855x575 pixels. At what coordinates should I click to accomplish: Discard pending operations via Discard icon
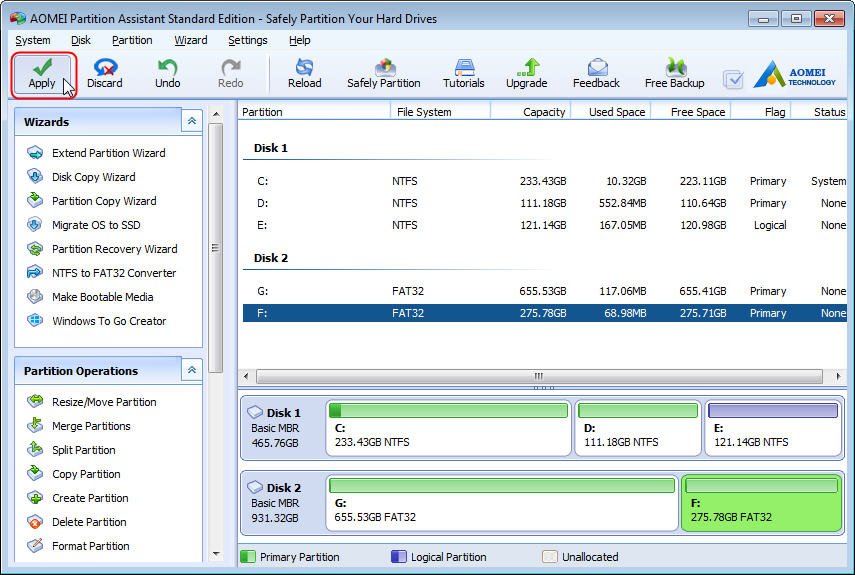pyautogui.click(x=104, y=73)
